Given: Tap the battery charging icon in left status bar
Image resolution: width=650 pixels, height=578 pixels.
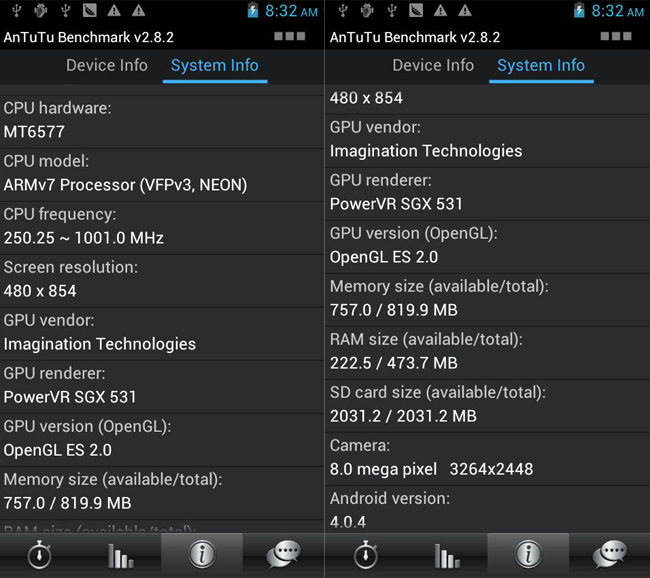Looking at the screenshot, I should coord(253,10).
